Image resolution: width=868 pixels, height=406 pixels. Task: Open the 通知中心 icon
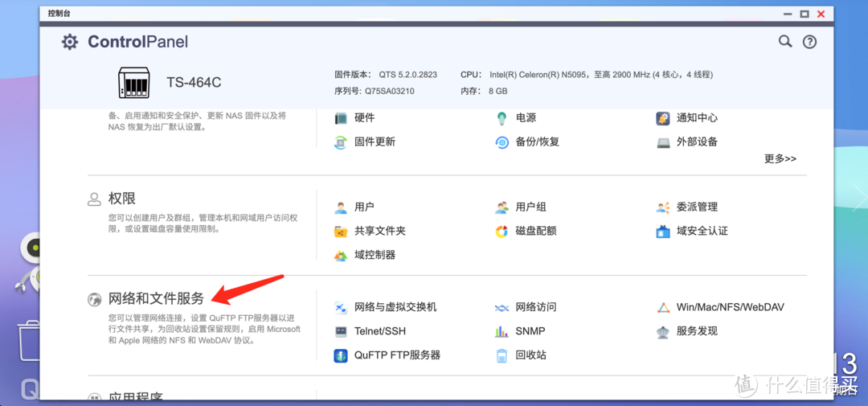click(x=662, y=118)
